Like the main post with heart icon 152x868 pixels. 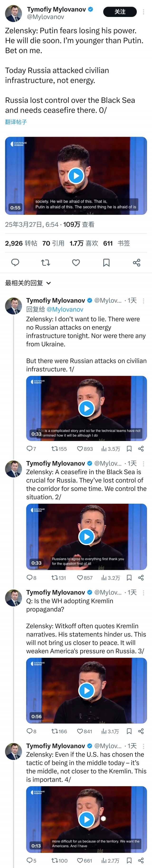(76, 262)
